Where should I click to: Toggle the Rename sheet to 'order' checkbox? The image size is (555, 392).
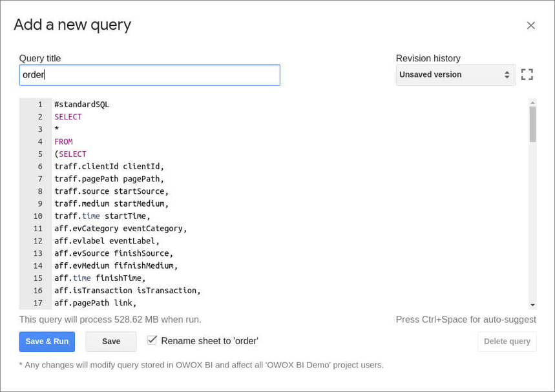tap(152, 340)
